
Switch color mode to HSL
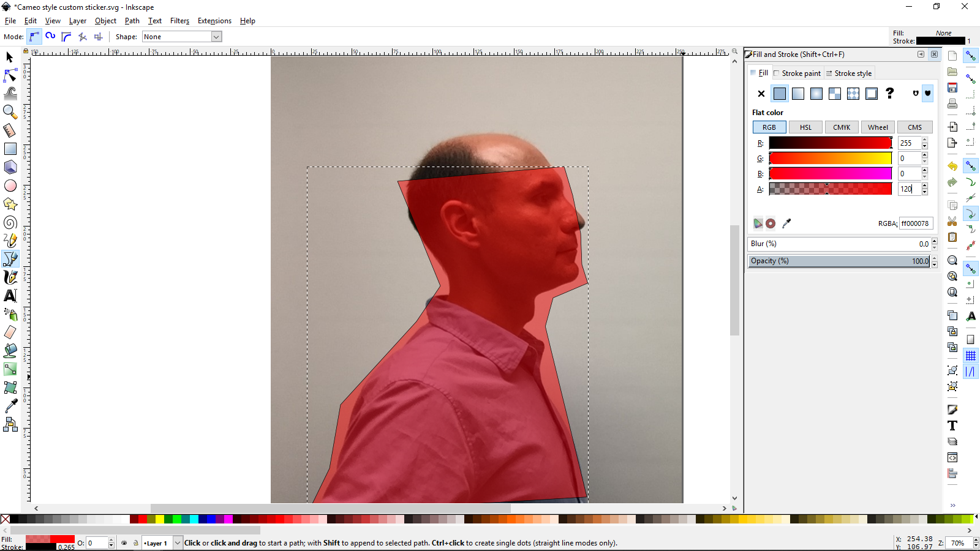coord(805,127)
